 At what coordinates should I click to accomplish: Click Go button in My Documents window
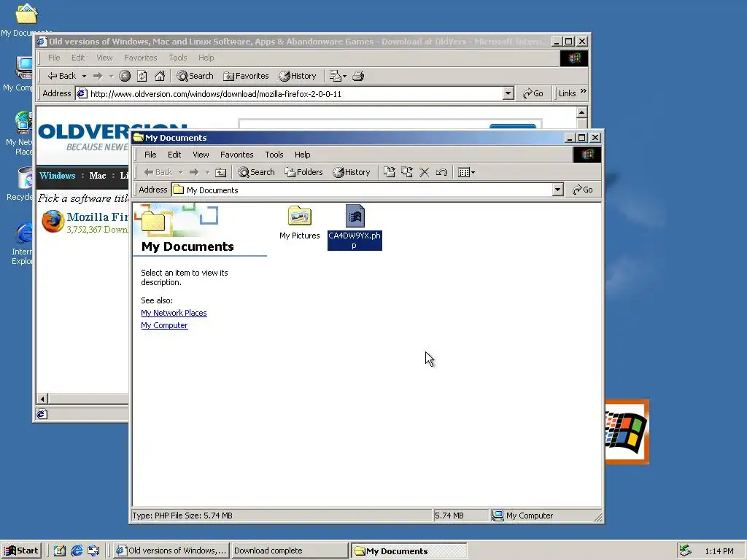click(583, 190)
